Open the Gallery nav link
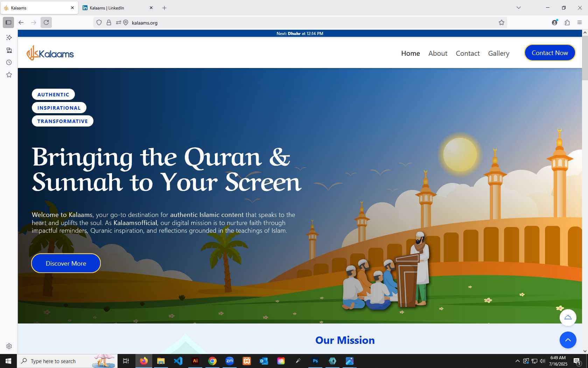Screen dimensions: 588x368 click(499, 53)
